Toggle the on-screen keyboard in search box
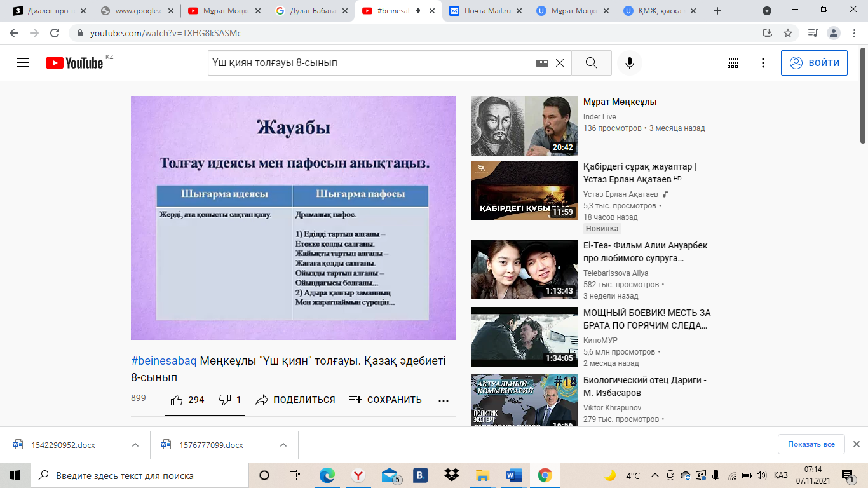 pyautogui.click(x=542, y=63)
